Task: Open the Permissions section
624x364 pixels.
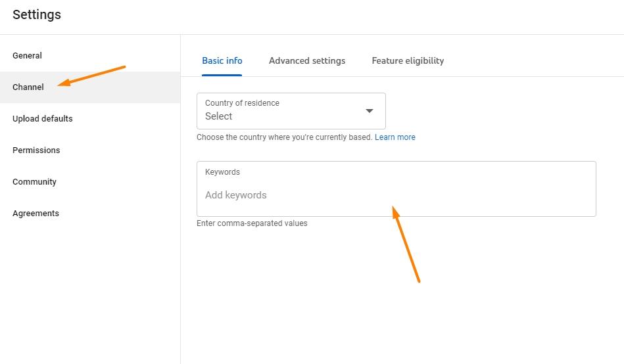Action: pos(36,150)
